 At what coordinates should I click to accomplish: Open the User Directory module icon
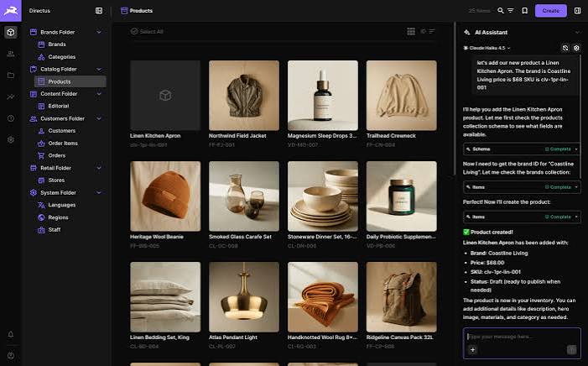pyautogui.click(x=11, y=54)
